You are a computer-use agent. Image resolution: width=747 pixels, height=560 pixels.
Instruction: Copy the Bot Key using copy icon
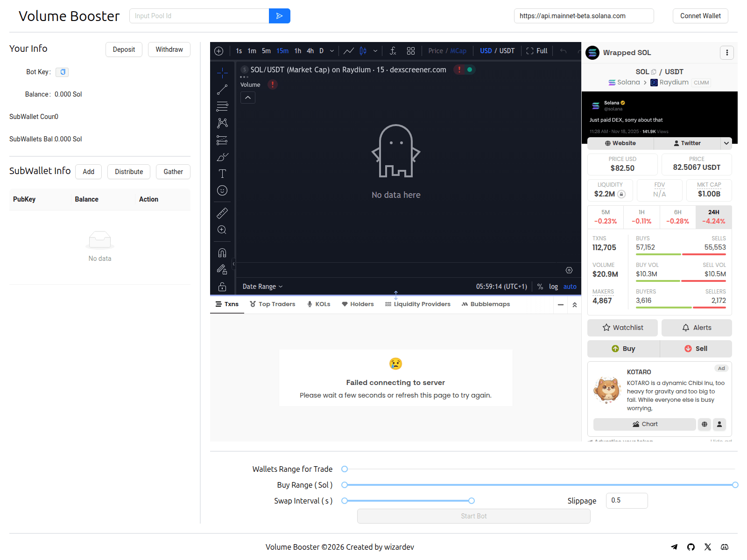tap(62, 72)
